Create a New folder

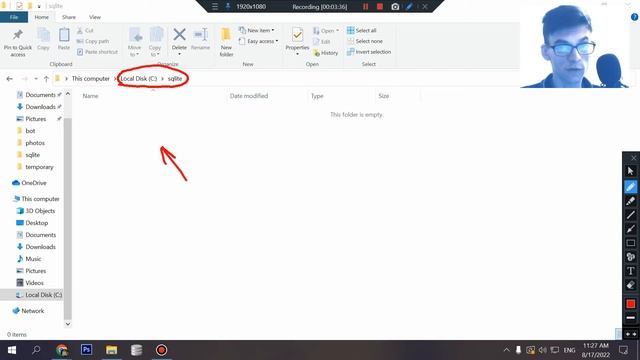(226, 42)
